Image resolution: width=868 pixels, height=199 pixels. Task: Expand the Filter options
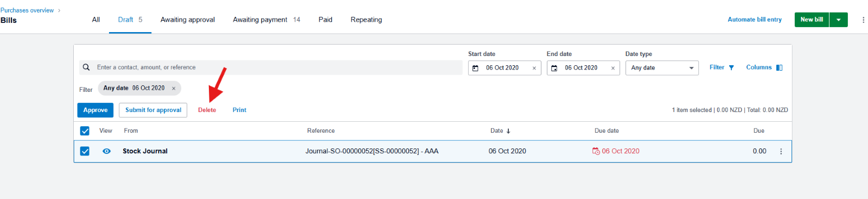click(722, 67)
